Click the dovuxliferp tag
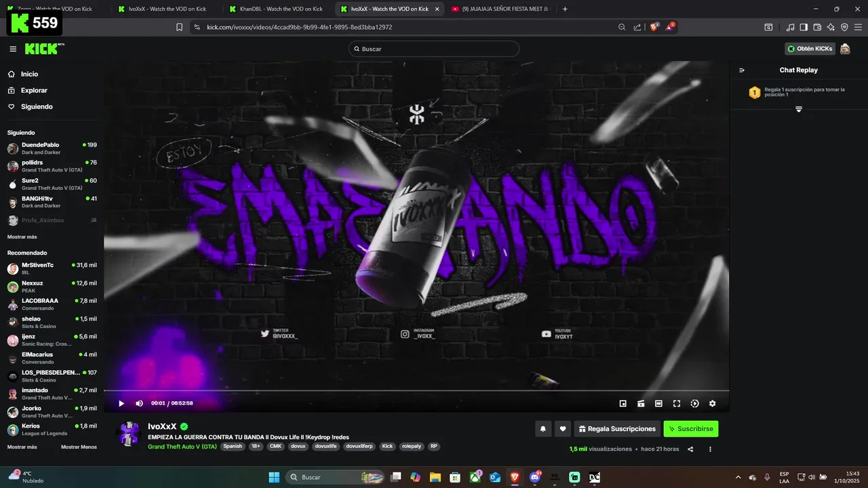868x488 pixels. click(x=359, y=447)
